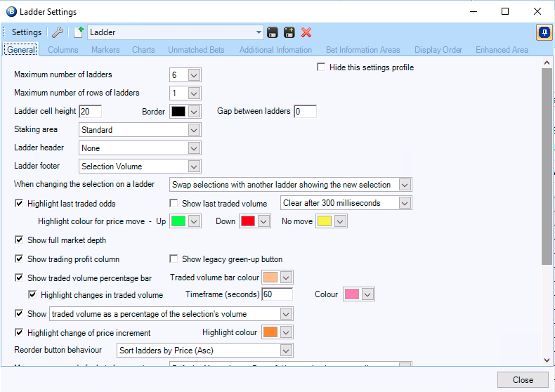
Task: Toggle Highlight change of price increment checkbox
Action: (x=19, y=332)
